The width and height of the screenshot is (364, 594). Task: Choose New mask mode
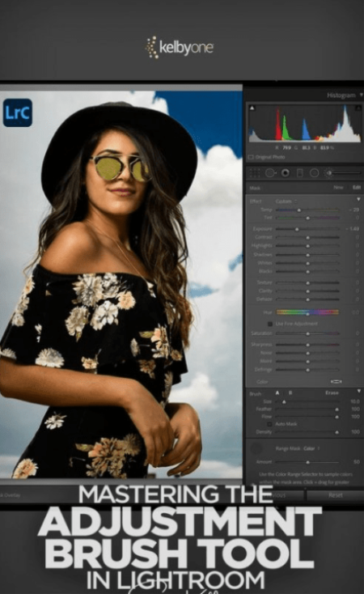coord(338,188)
